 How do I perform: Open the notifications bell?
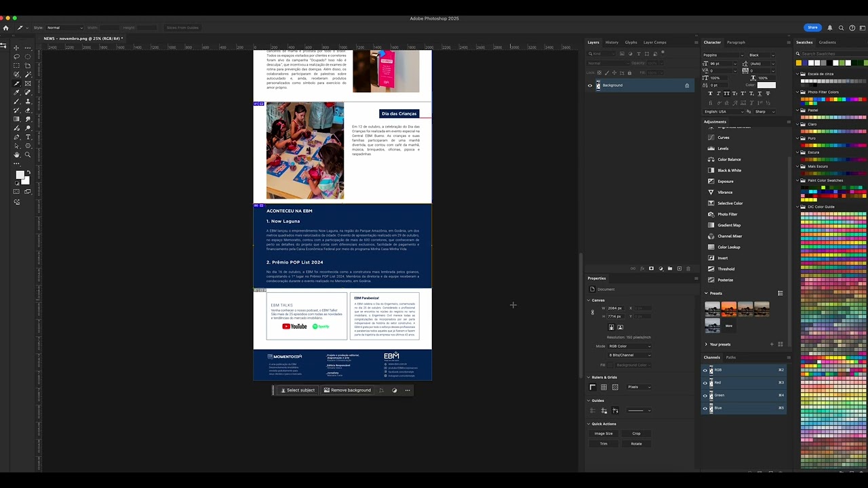pyautogui.click(x=829, y=28)
